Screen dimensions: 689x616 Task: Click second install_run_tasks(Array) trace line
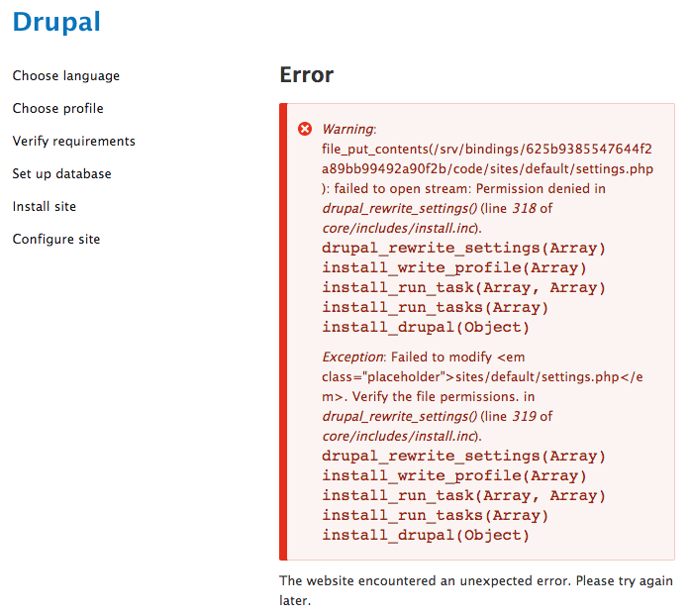coord(435,516)
